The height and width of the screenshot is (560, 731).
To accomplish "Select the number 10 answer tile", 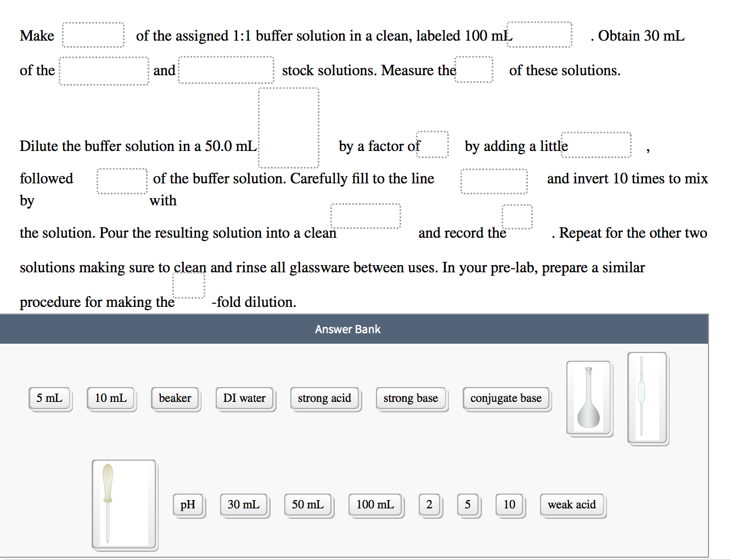I will 509,504.
